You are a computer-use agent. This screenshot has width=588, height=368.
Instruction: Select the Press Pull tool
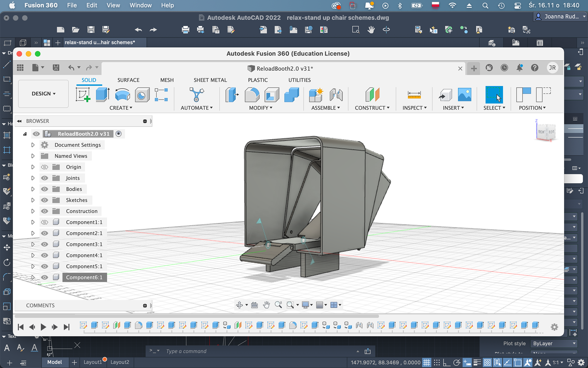232,94
